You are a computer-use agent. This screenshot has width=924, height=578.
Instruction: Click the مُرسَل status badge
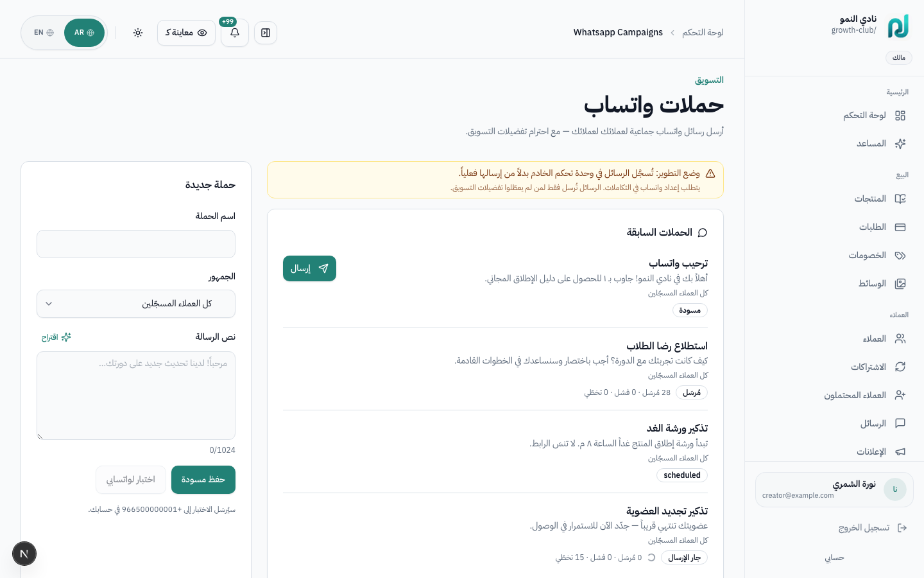click(x=692, y=392)
